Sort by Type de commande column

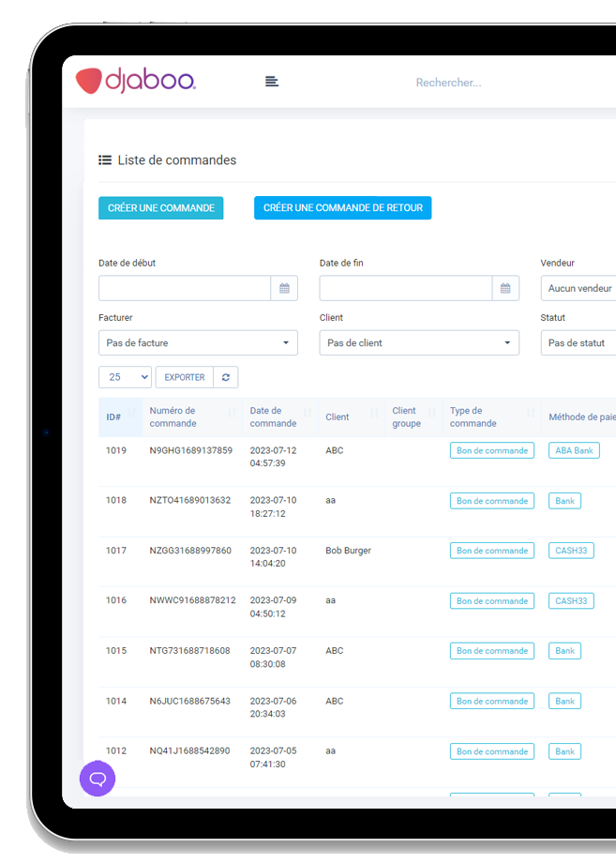click(x=491, y=416)
